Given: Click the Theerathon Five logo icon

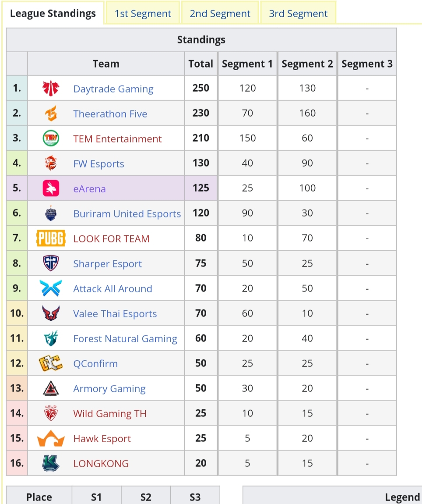Looking at the screenshot, I should (51, 113).
